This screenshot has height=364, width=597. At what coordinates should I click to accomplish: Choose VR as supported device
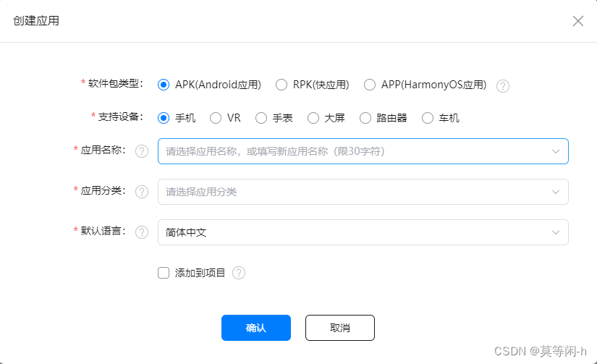pos(216,118)
